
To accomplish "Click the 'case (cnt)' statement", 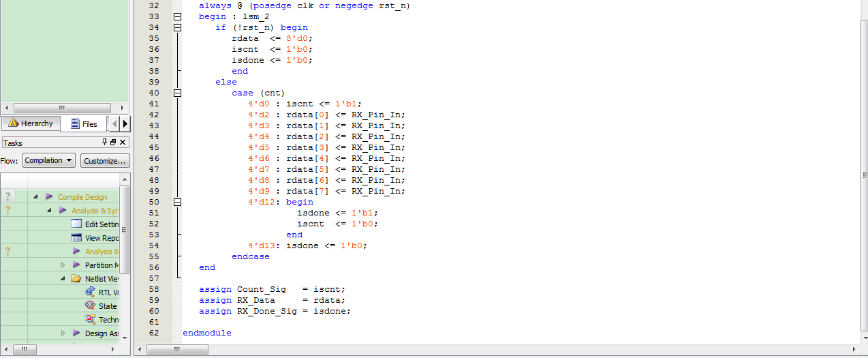I will [258, 93].
